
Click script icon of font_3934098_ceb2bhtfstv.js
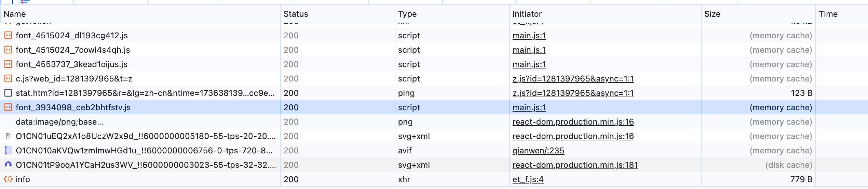click(x=8, y=108)
